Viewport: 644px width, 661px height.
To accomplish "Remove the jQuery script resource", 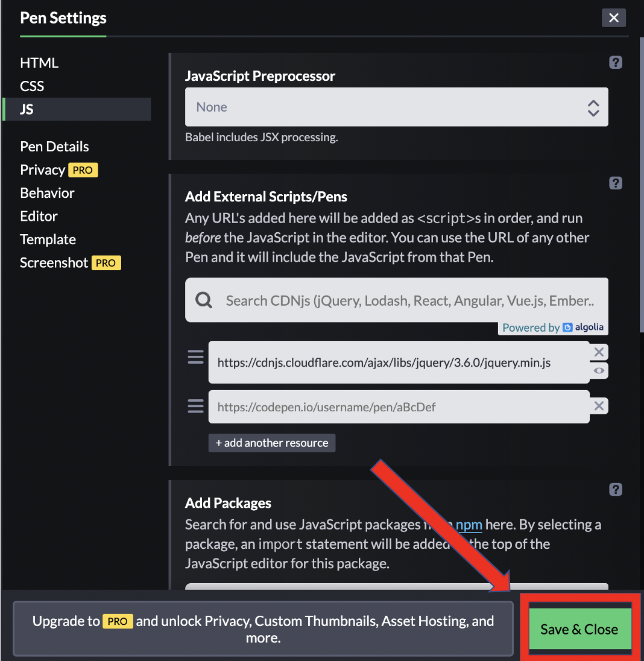I will [599, 352].
